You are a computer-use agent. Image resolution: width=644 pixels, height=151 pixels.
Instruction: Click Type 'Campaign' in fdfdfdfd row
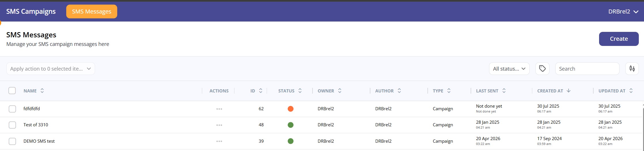tap(443, 109)
